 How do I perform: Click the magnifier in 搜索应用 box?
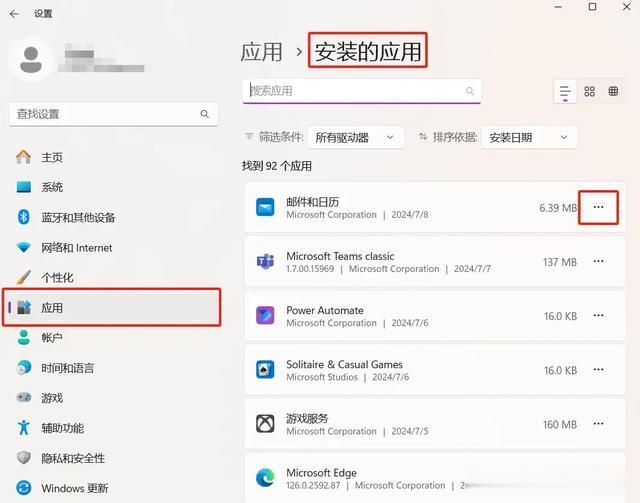pos(470,91)
